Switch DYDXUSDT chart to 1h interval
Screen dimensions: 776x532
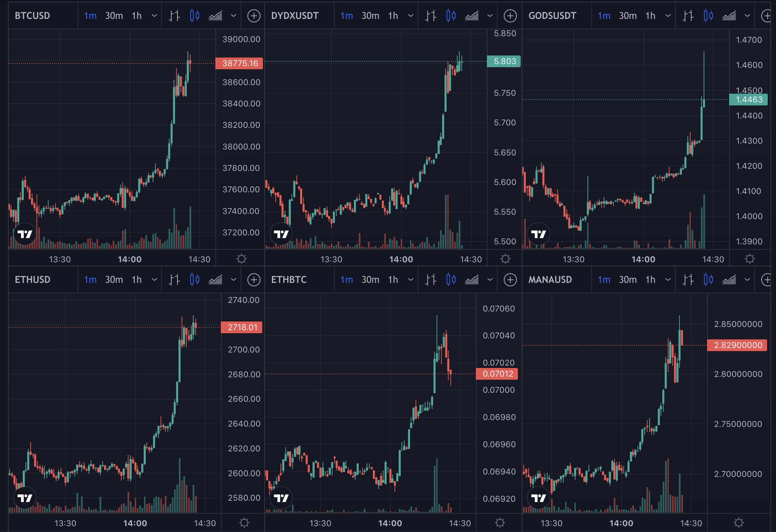[393, 16]
